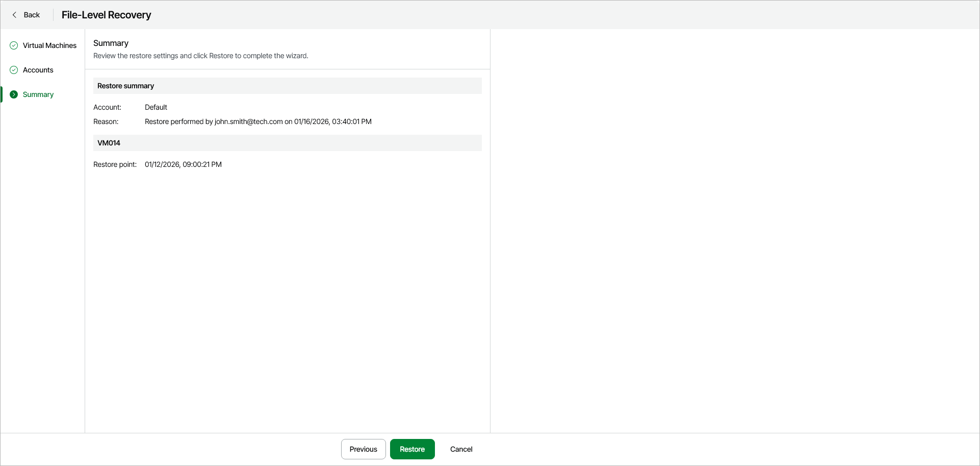980x466 pixels.
Task: Click the "Review the restore settings" description
Action: pos(201,56)
